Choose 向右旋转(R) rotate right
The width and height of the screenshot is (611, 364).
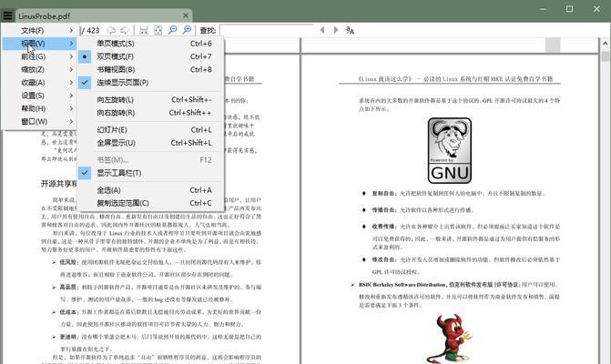(151, 113)
